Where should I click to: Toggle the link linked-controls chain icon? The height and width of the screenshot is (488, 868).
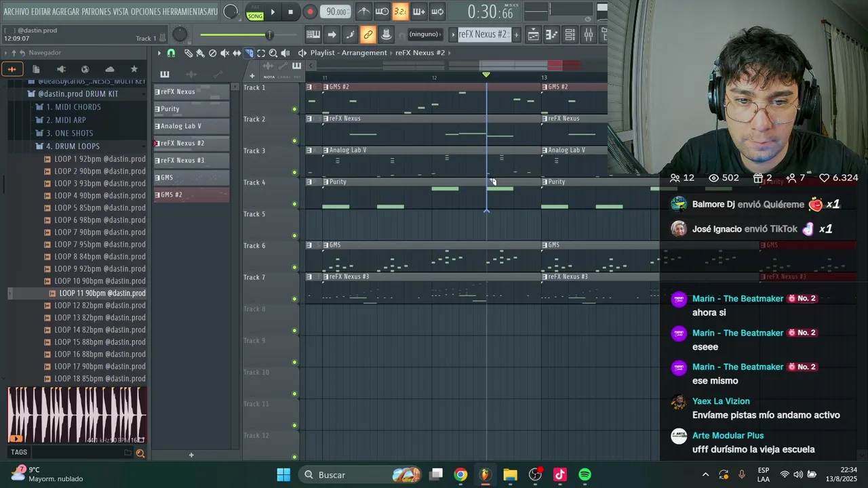(x=368, y=35)
